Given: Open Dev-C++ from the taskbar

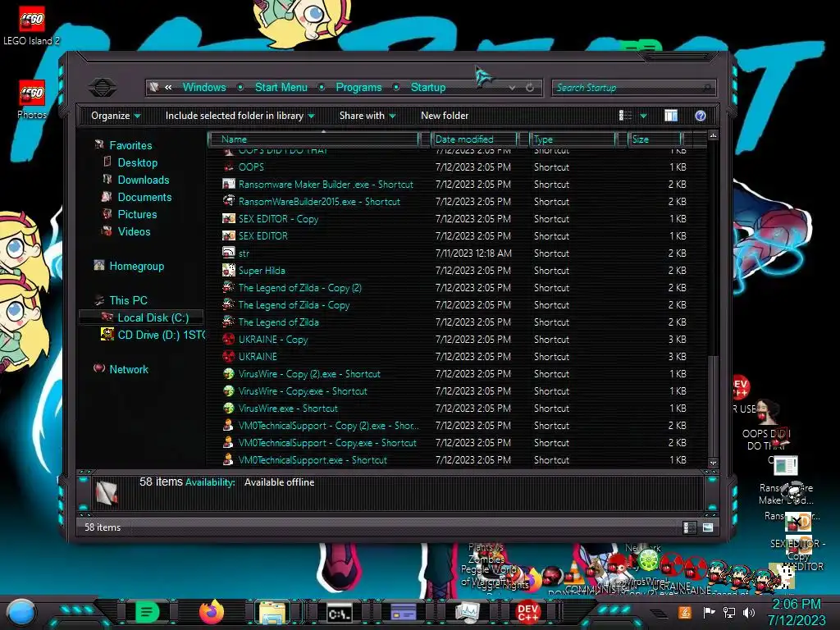Looking at the screenshot, I should [x=527, y=612].
